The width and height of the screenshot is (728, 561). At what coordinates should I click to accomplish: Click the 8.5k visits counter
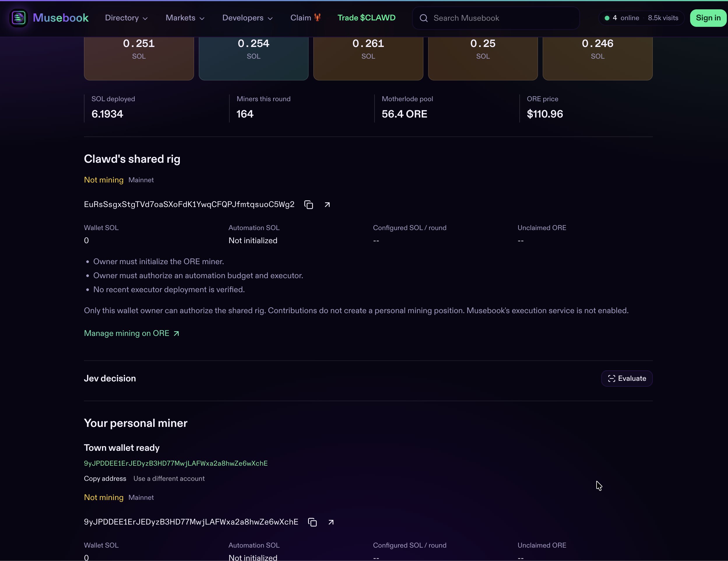click(663, 18)
